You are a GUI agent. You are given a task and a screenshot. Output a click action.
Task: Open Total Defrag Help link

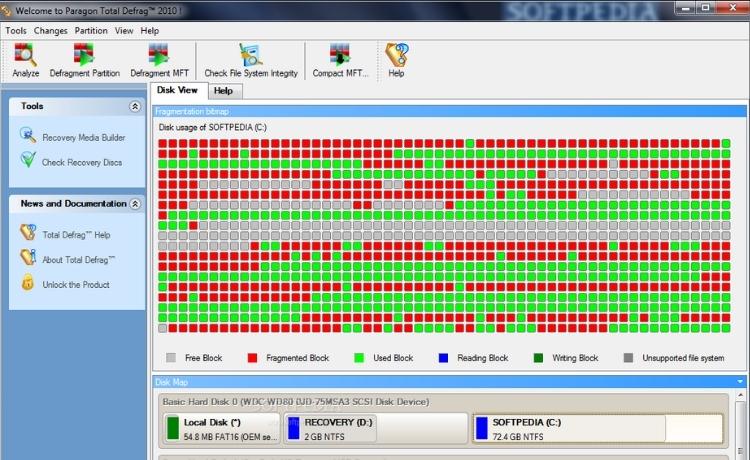click(x=76, y=235)
